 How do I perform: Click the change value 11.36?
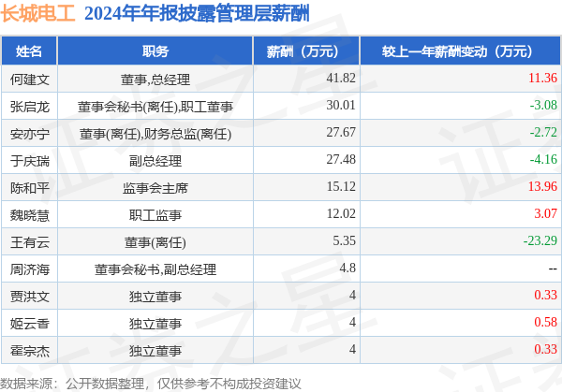click(542, 78)
